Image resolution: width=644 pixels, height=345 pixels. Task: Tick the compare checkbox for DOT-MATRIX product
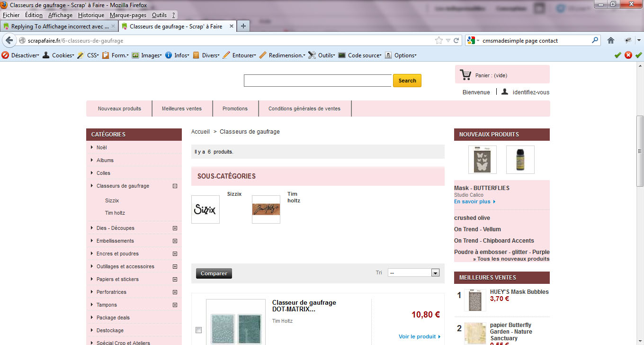(x=198, y=330)
